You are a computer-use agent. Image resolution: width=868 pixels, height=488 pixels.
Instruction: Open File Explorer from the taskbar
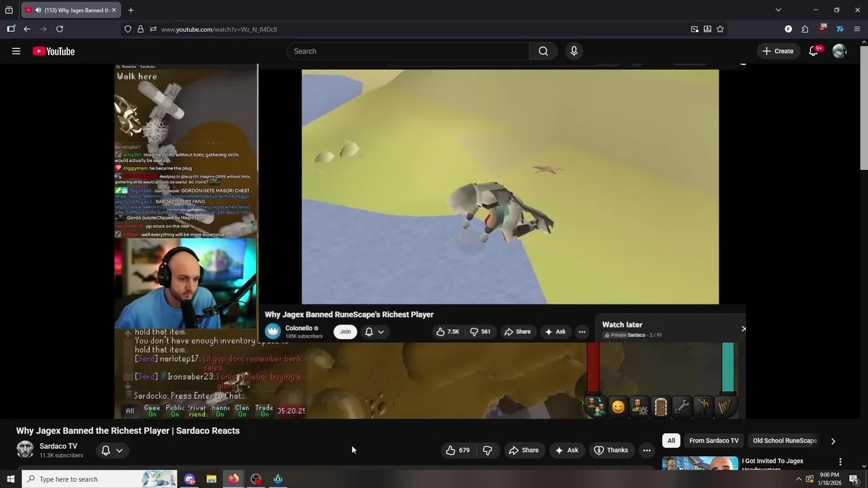coord(212,479)
